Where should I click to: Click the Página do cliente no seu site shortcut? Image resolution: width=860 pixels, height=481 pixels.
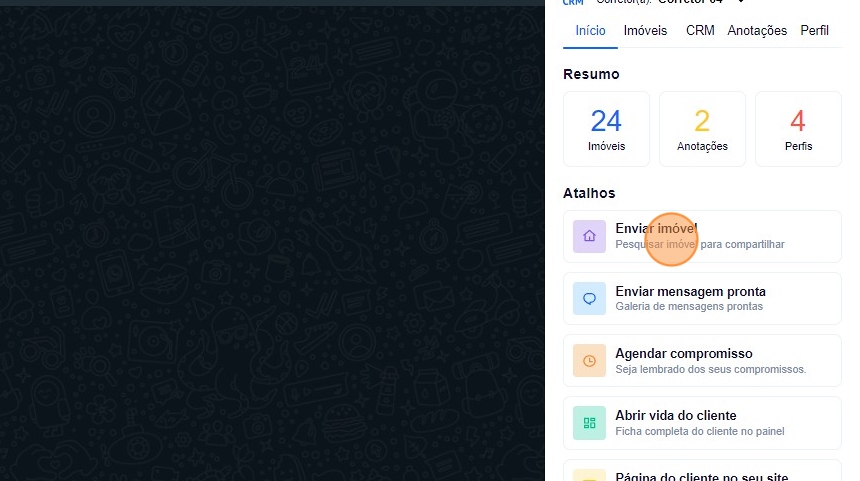[702, 474]
